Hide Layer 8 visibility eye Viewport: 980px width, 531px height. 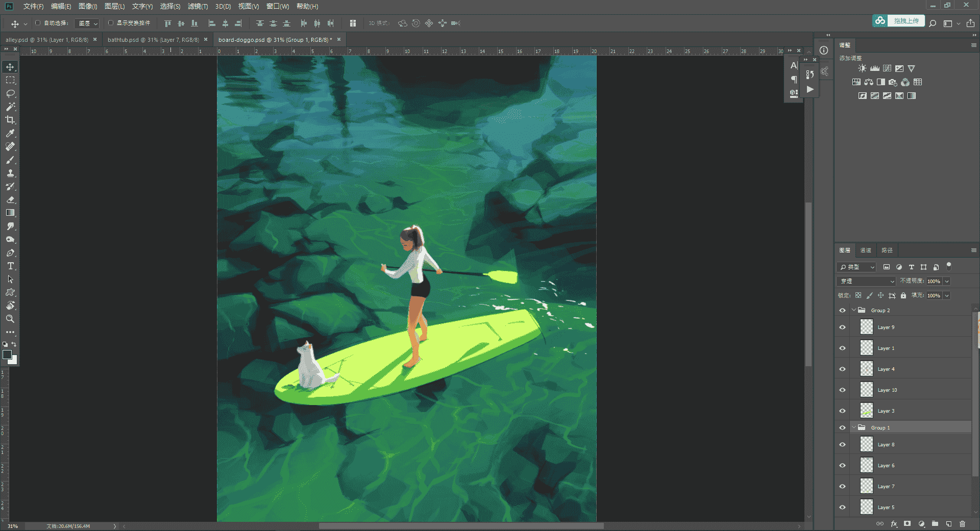click(x=842, y=445)
